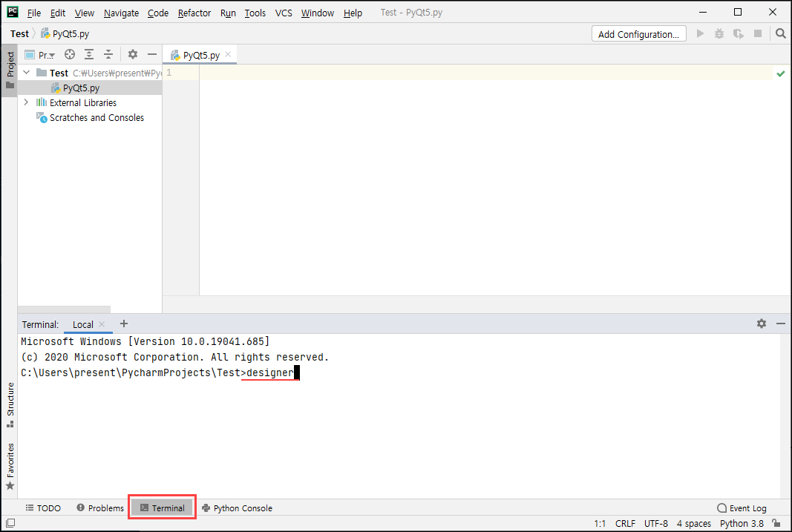Click Run with Coverage icon
Viewport: 792px width, 532px height.
coord(739,34)
